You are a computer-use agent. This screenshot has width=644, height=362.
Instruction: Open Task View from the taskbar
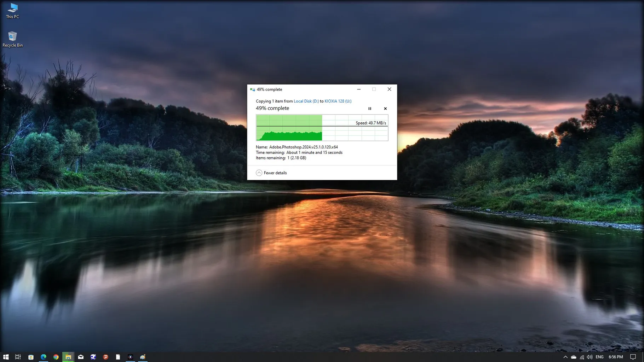(18, 357)
